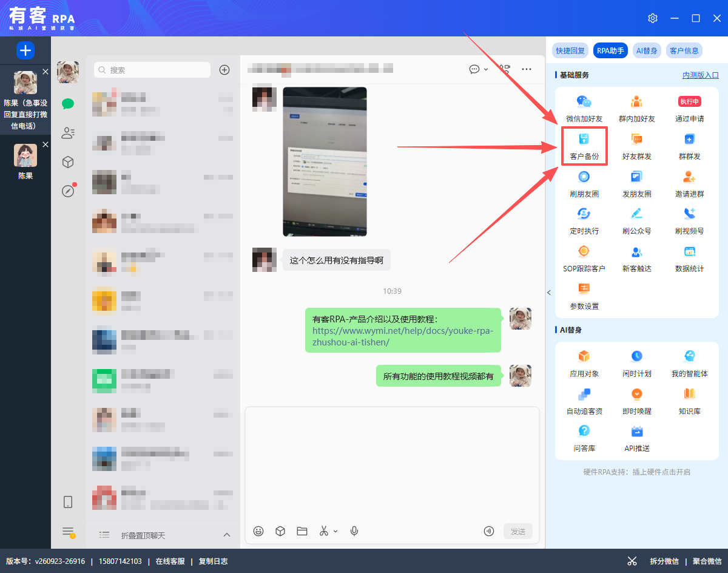
Task: Select the 邀请进群 tool
Action: click(690, 185)
